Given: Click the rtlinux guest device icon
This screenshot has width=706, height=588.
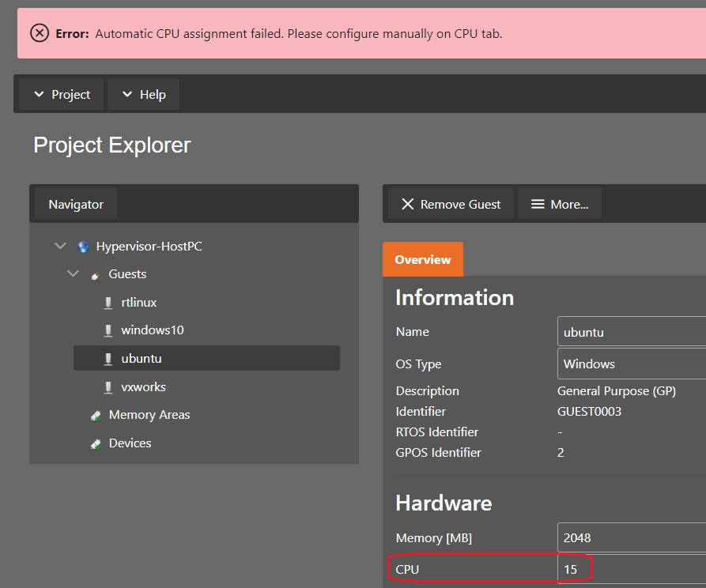Looking at the screenshot, I should (108, 303).
